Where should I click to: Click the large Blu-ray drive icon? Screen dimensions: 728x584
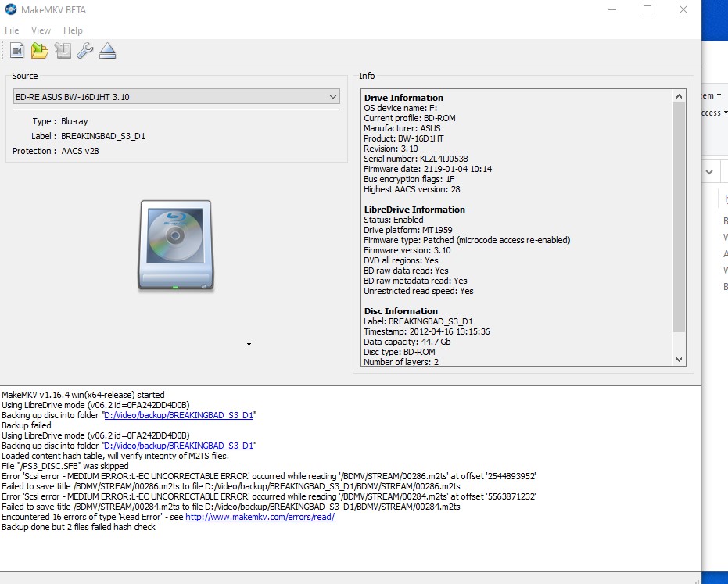click(x=176, y=245)
